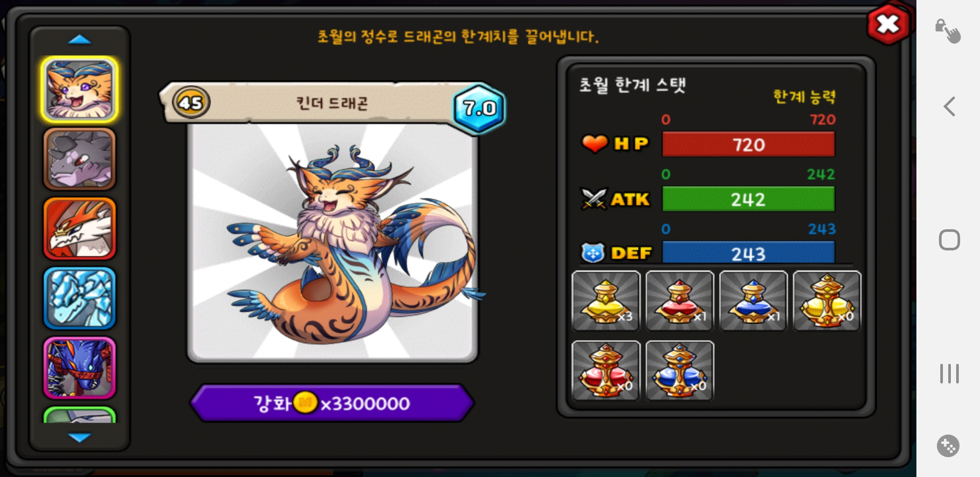Choose the blue armored dragon portrait
Screen dimensions: 980x477
coord(79,368)
